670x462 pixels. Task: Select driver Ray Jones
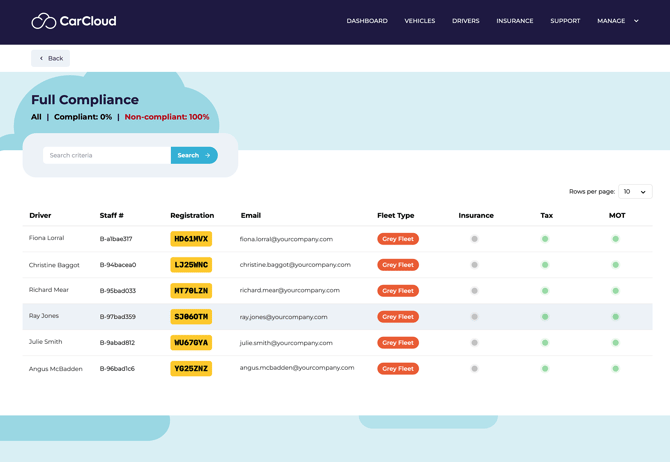coord(44,316)
